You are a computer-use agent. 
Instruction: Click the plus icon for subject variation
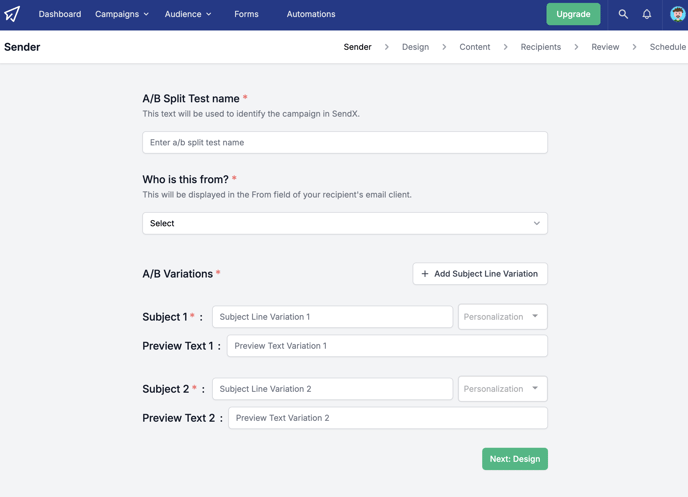[425, 274]
